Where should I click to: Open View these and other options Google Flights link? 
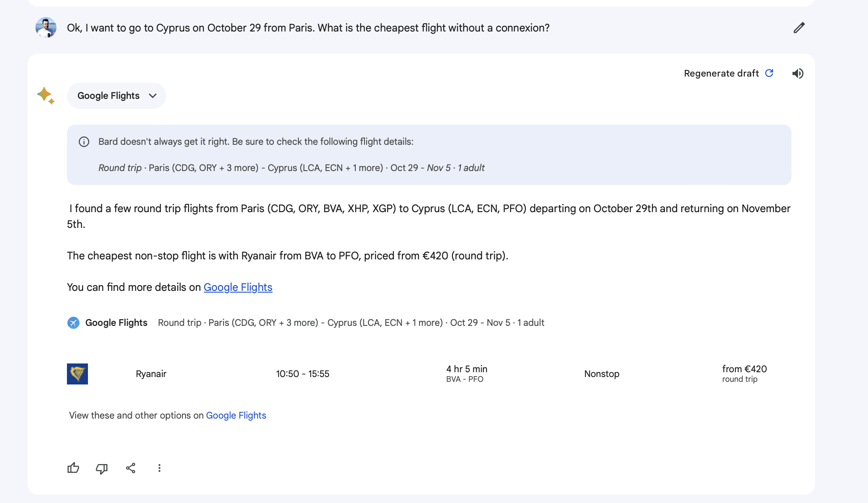[x=236, y=416]
